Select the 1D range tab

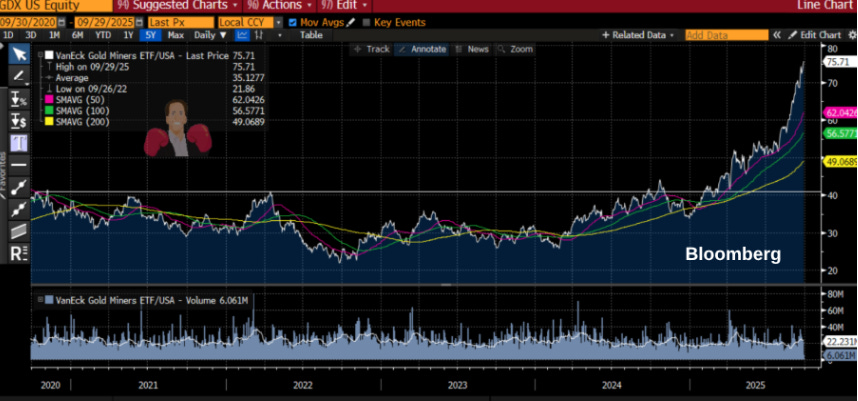tap(8, 35)
